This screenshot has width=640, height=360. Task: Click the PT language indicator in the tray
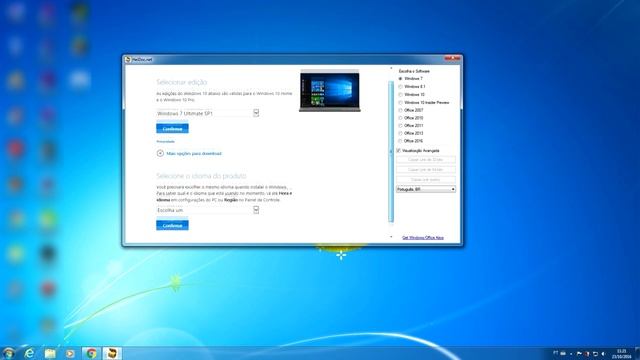point(556,353)
